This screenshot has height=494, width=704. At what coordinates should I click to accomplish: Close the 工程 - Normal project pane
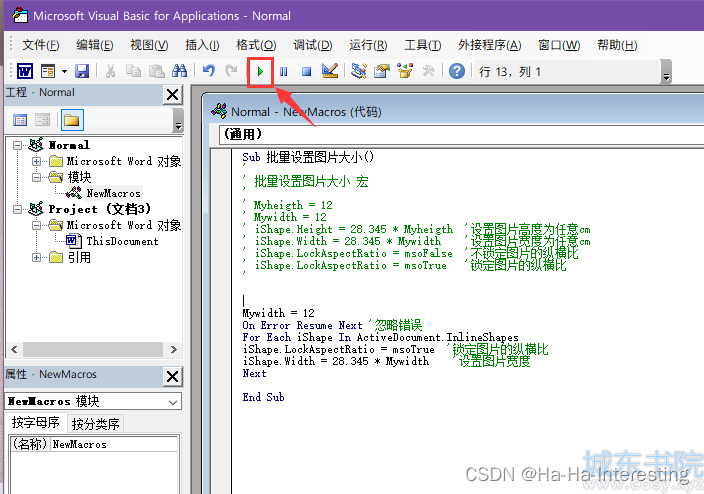[x=173, y=95]
